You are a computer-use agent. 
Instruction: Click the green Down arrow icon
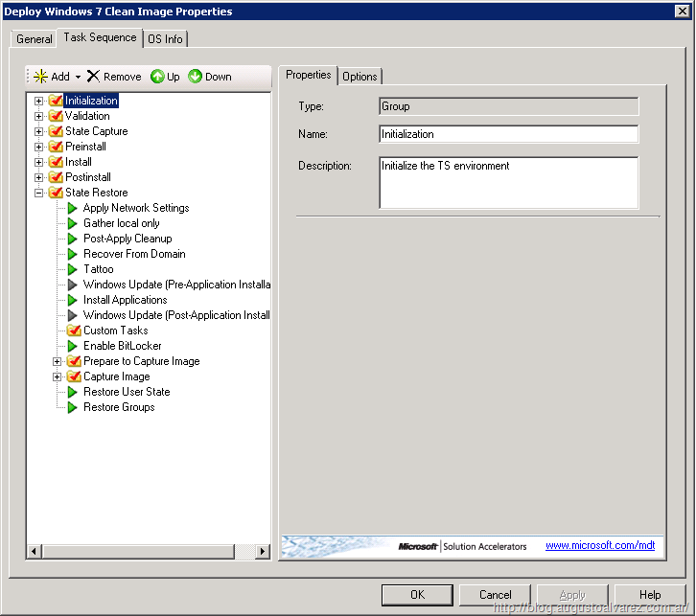click(195, 77)
